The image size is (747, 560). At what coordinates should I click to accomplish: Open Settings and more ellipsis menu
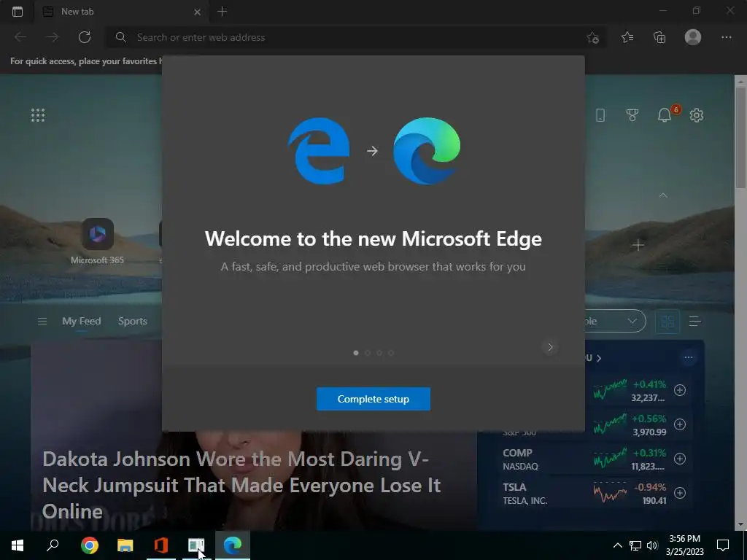(726, 37)
